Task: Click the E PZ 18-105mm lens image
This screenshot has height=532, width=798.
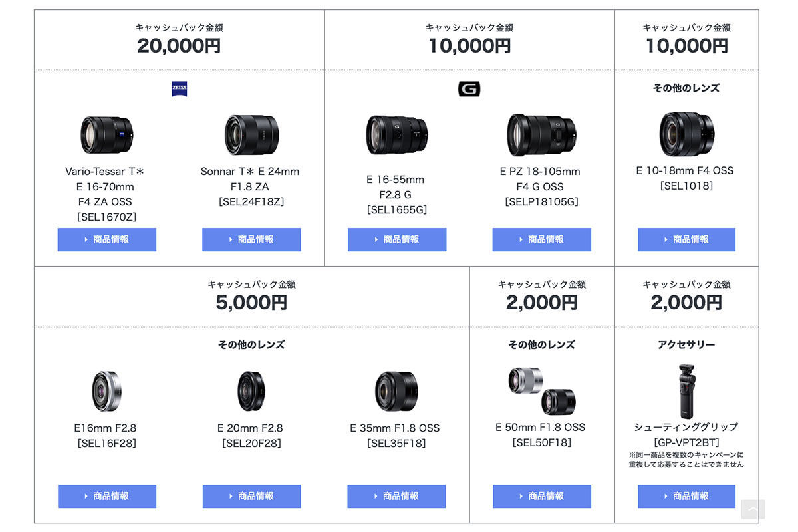Action: (541, 135)
